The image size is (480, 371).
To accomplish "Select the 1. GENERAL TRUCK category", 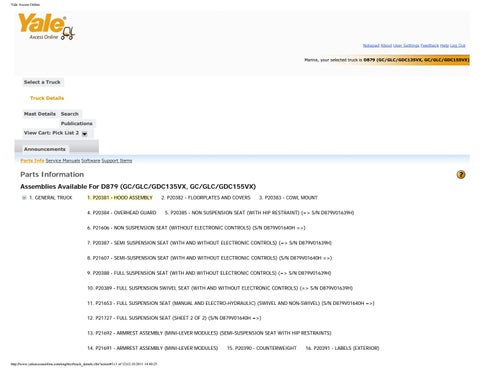I will click(51, 198).
